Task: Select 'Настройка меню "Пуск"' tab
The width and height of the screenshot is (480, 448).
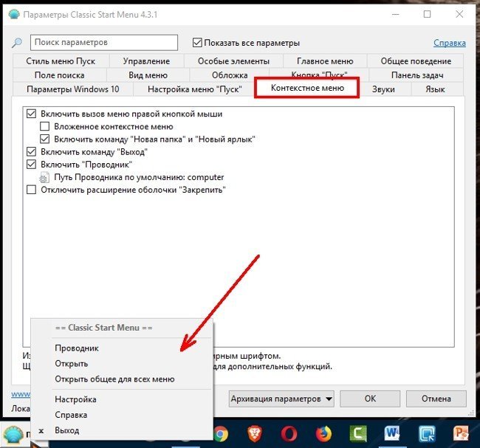Action: (195, 89)
